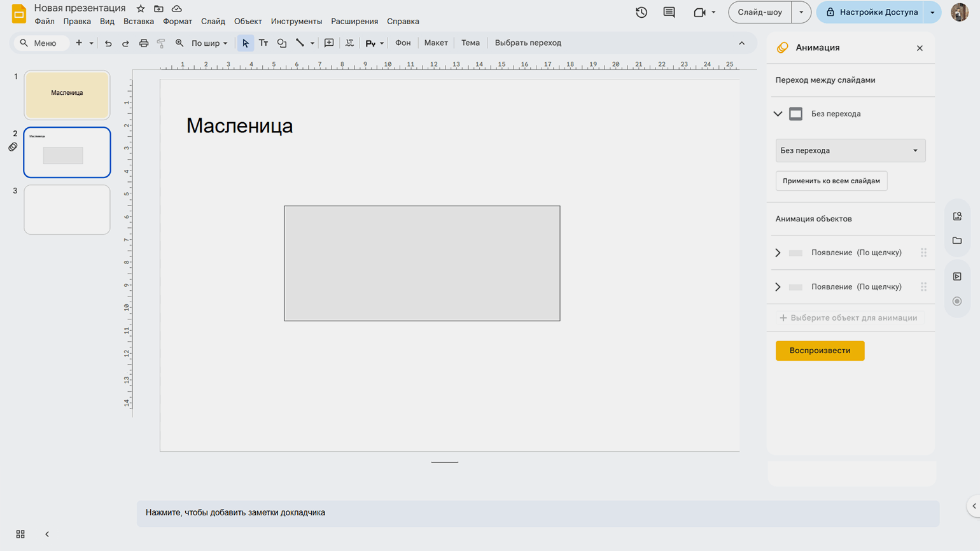Open the 'Без перехода' transition dropdown
Viewport: 980px width, 551px height.
[850, 151]
